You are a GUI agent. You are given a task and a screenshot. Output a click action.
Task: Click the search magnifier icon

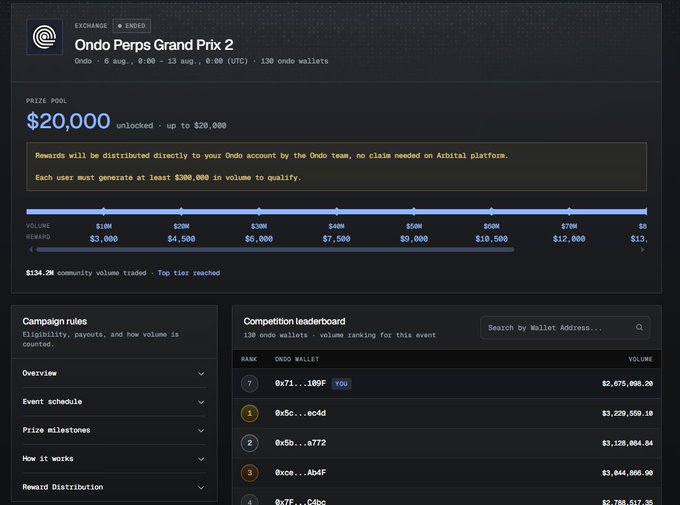[639, 327]
